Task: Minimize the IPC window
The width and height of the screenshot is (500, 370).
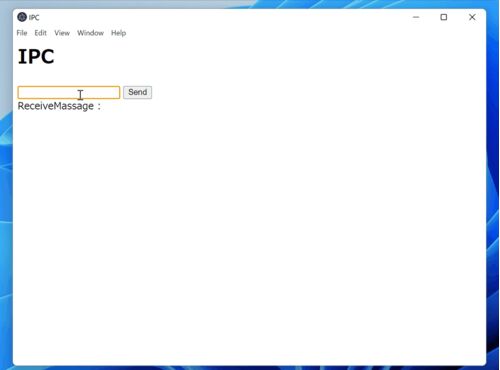Action: 416,17
